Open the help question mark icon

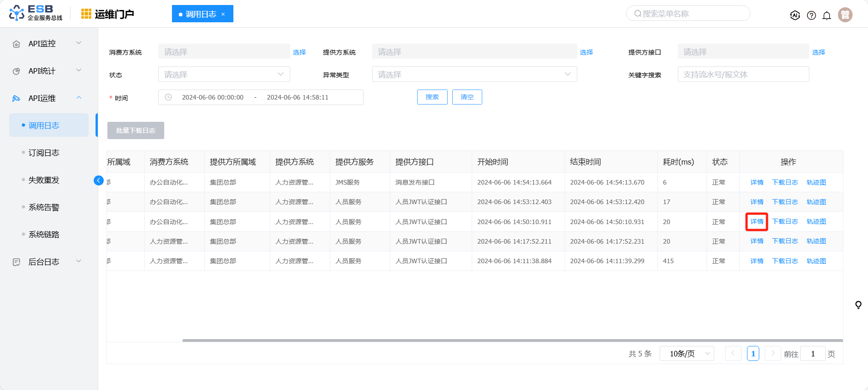811,15
